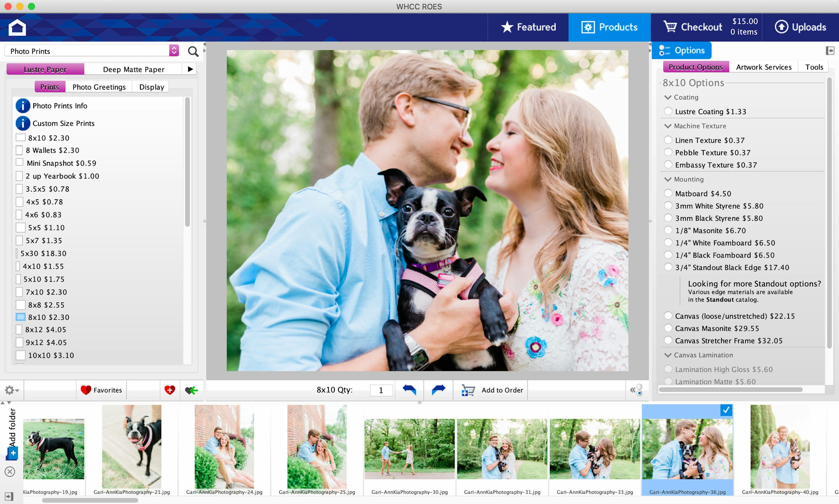Select the Matboard $4.50 mounting option
The height and width of the screenshot is (504, 839).
[668, 193]
